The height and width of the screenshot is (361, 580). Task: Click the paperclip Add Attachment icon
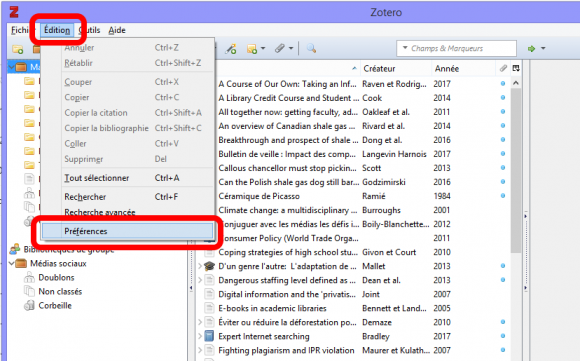click(x=280, y=48)
